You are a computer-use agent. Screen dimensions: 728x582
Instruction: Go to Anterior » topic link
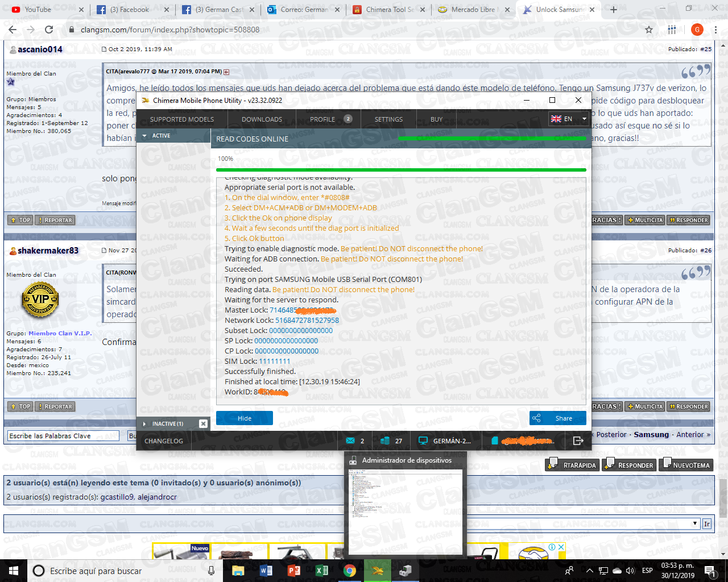tap(693, 434)
